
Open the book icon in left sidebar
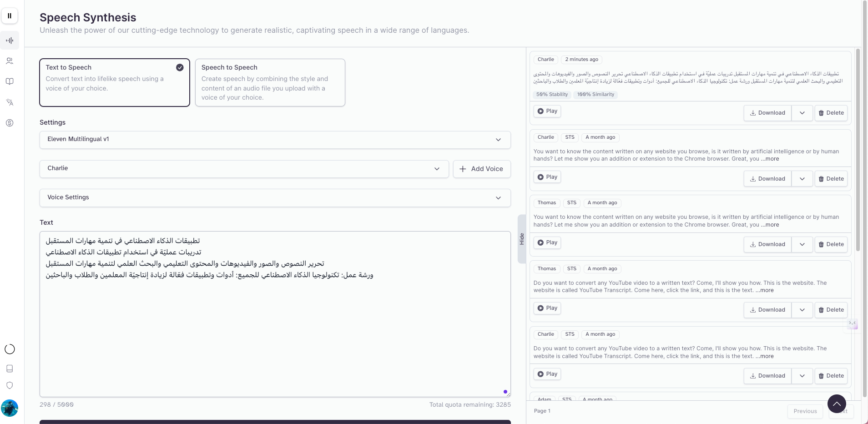[10, 81]
